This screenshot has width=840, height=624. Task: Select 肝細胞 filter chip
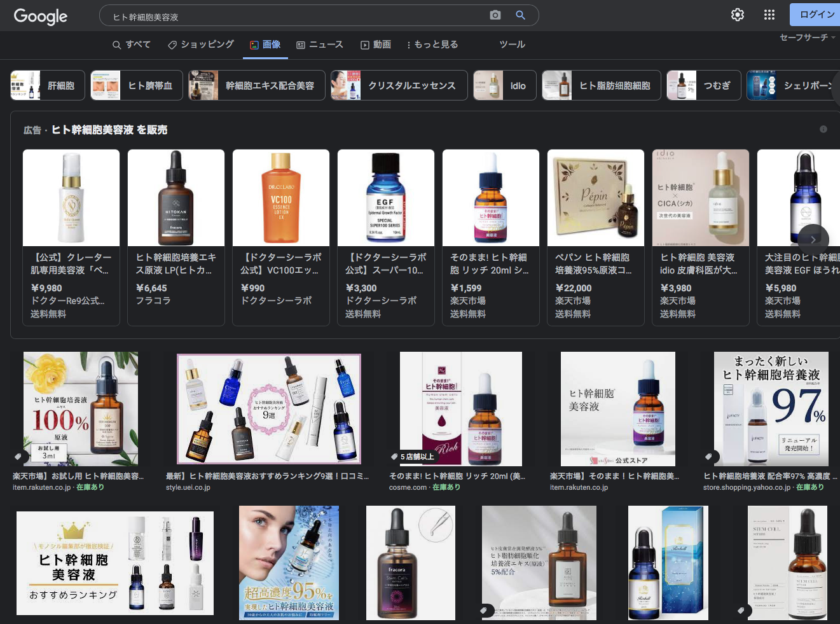click(48, 85)
